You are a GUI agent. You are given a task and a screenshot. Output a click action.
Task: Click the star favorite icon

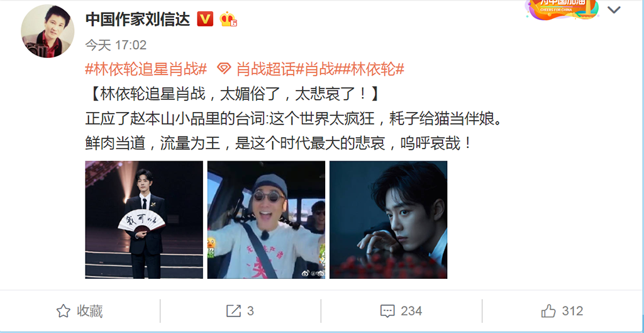point(64,311)
